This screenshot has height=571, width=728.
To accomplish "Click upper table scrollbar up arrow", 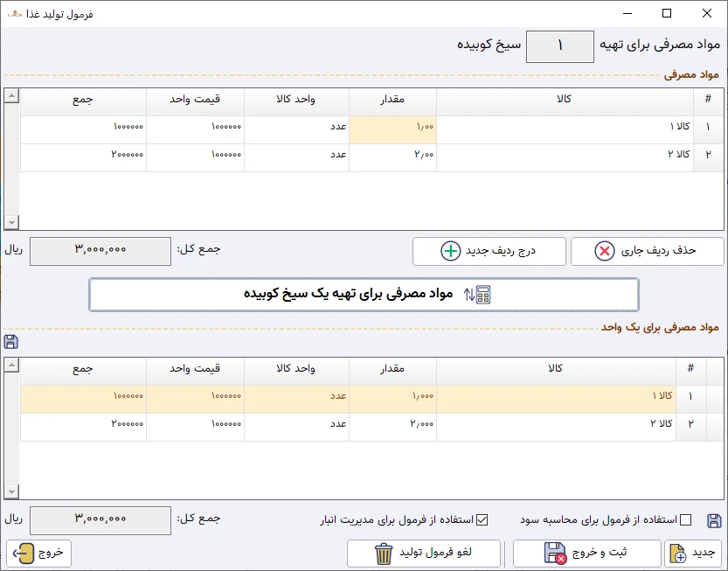I will coord(11,95).
